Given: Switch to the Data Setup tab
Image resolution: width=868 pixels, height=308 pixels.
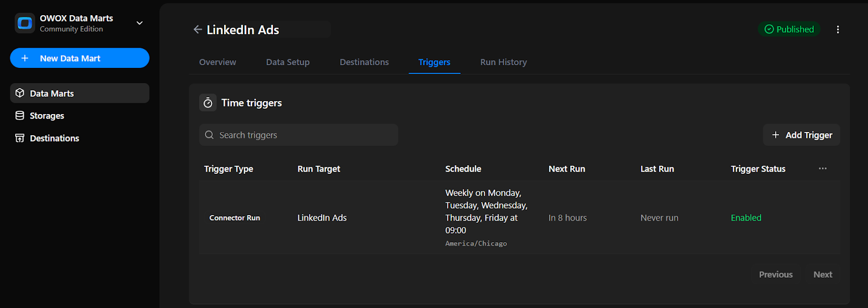Looking at the screenshot, I should 288,62.
